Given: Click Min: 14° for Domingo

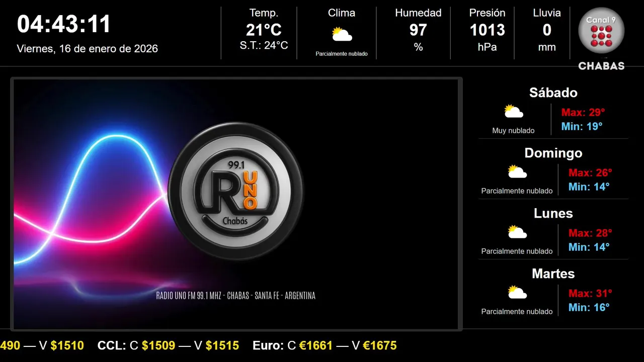Looking at the screenshot, I should pos(589,187).
